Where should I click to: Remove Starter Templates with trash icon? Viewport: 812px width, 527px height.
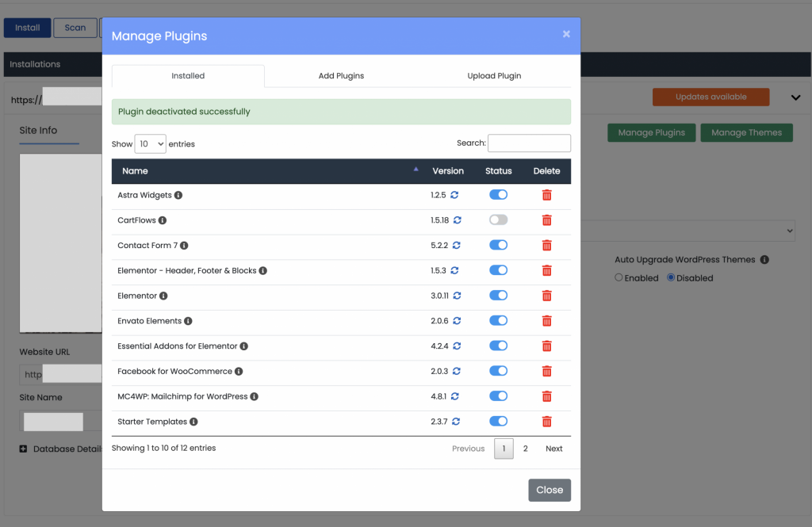(546, 421)
